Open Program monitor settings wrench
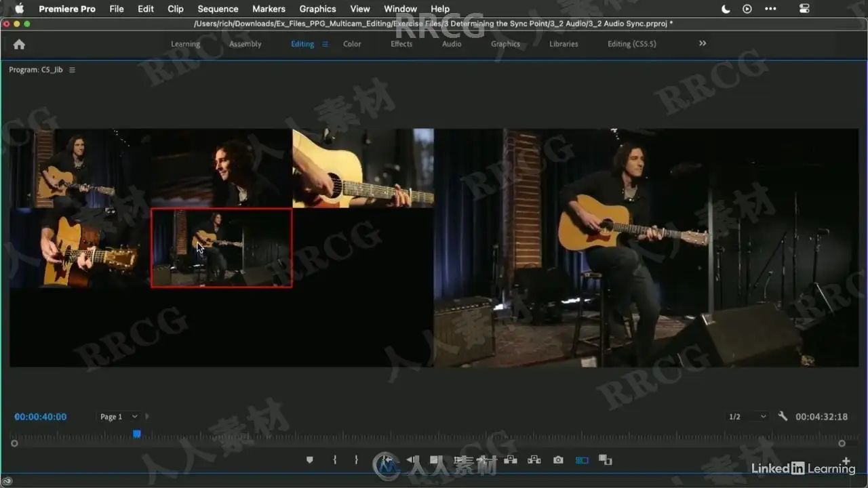 pyautogui.click(x=783, y=416)
